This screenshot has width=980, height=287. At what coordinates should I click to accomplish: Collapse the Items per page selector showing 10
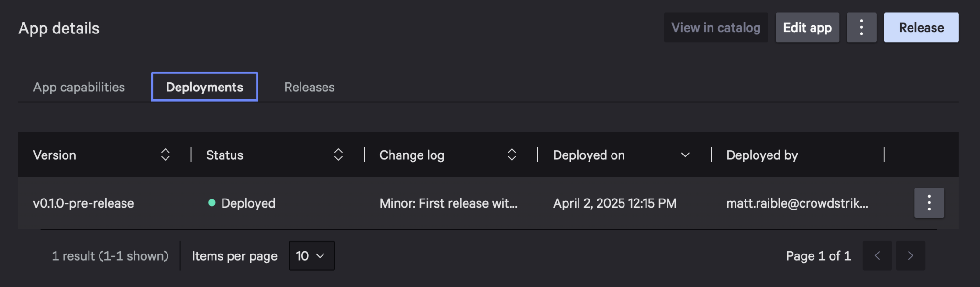311,255
